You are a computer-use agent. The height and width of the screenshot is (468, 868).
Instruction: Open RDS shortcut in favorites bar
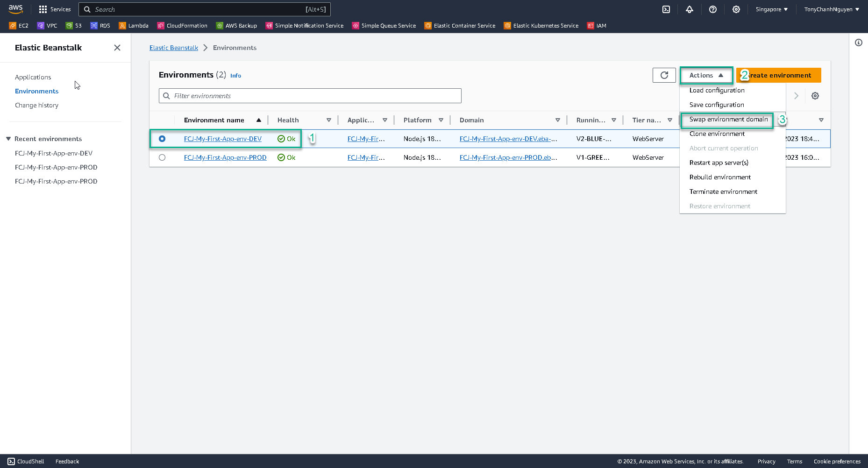coord(100,26)
